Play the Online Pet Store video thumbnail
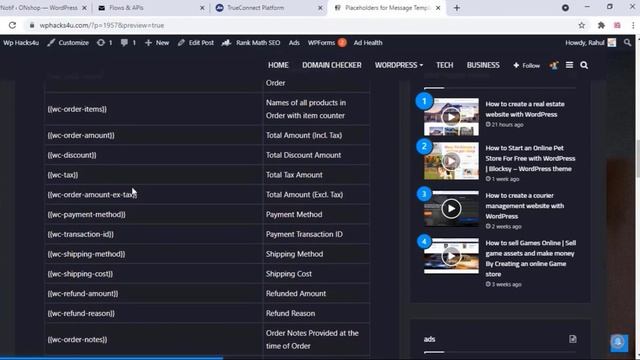Viewport: 640px width, 360px height. tap(451, 161)
